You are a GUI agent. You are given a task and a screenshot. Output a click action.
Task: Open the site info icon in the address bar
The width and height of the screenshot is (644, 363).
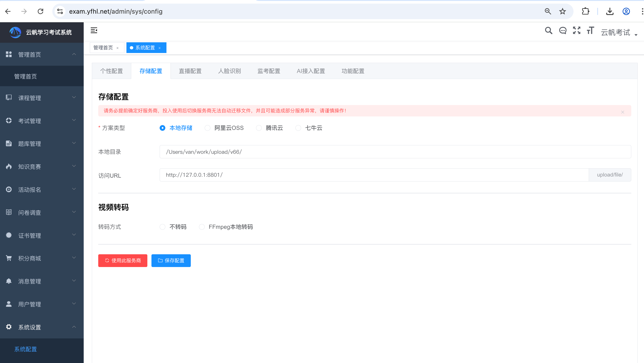[60, 11]
